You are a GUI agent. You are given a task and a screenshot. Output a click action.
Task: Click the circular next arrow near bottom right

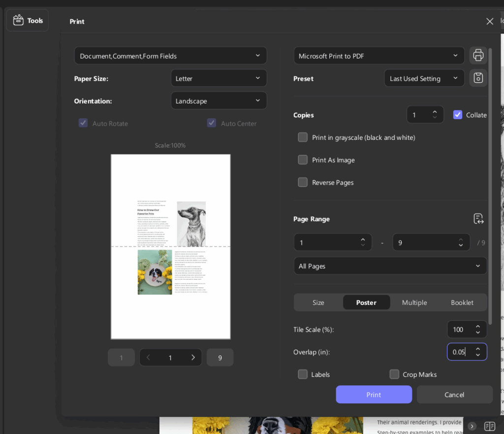pyautogui.click(x=472, y=426)
